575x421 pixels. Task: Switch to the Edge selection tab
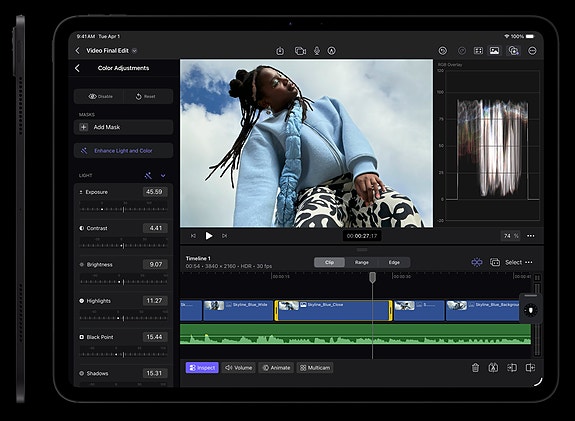click(x=394, y=262)
